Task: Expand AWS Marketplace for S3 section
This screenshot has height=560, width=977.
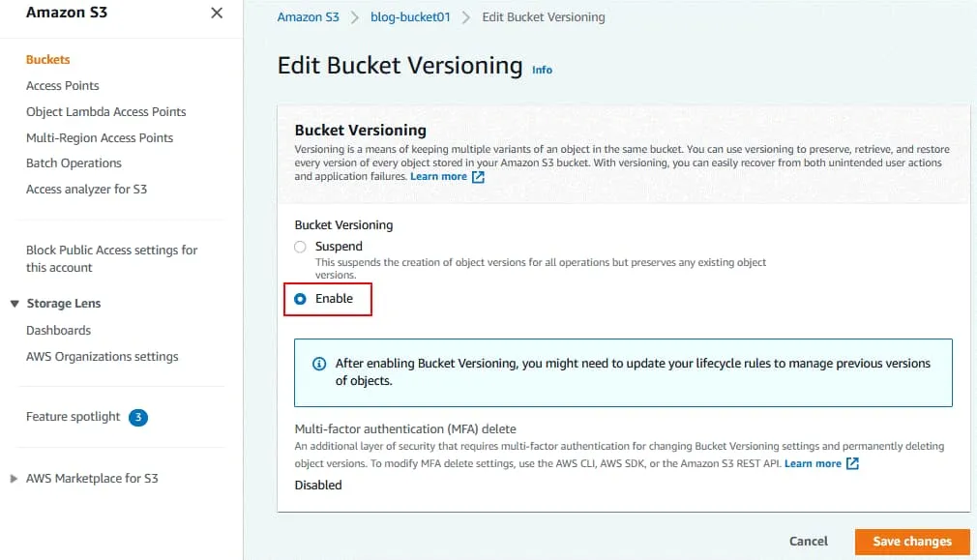Action: pos(14,479)
